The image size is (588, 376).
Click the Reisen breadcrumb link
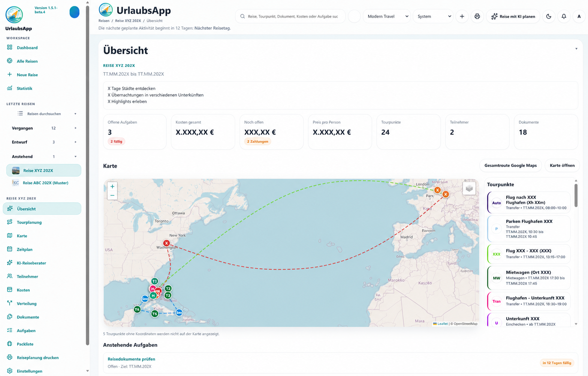click(x=104, y=21)
